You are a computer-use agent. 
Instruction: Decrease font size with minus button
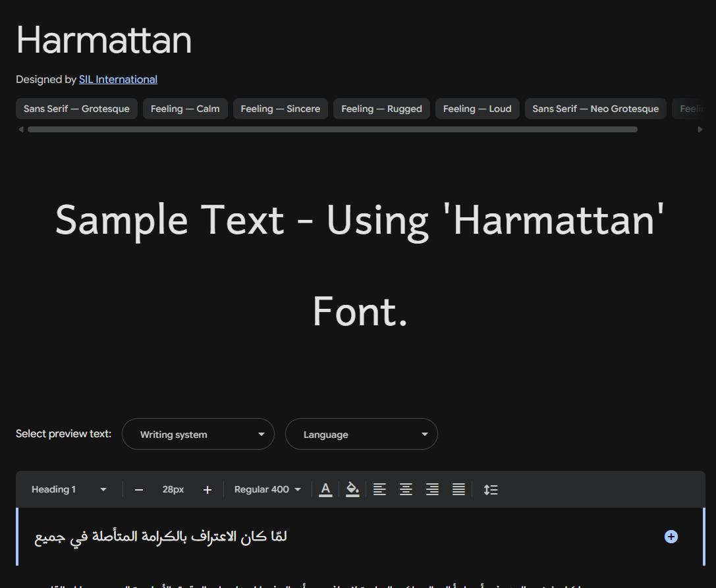click(139, 490)
